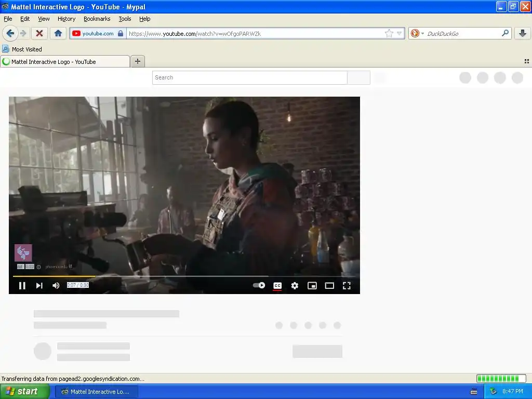Bookmark this page with star
Screen dimensions: 532x399
coord(389,33)
